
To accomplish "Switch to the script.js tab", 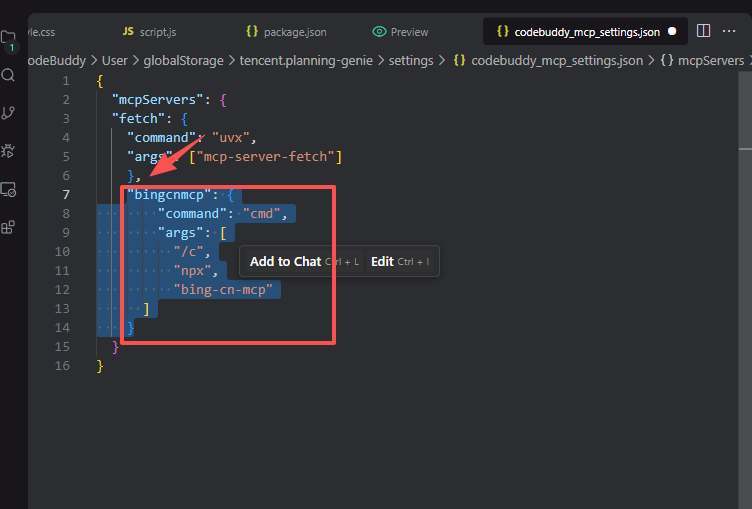I will pyautogui.click(x=150, y=32).
